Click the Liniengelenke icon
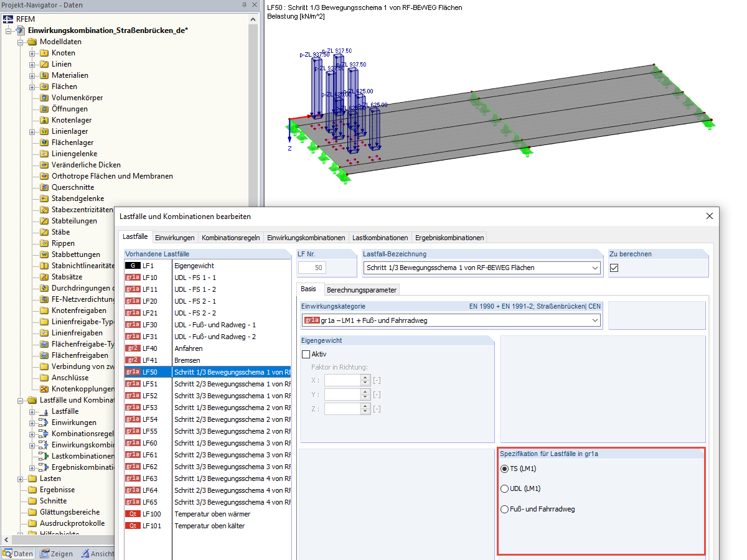747x560 pixels. [44, 154]
